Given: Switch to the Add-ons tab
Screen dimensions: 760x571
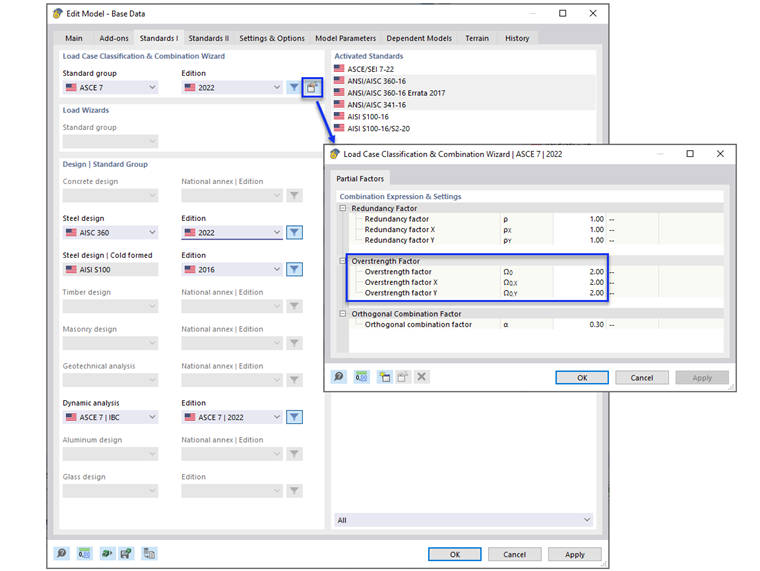Looking at the screenshot, I should tap(114, 38).
